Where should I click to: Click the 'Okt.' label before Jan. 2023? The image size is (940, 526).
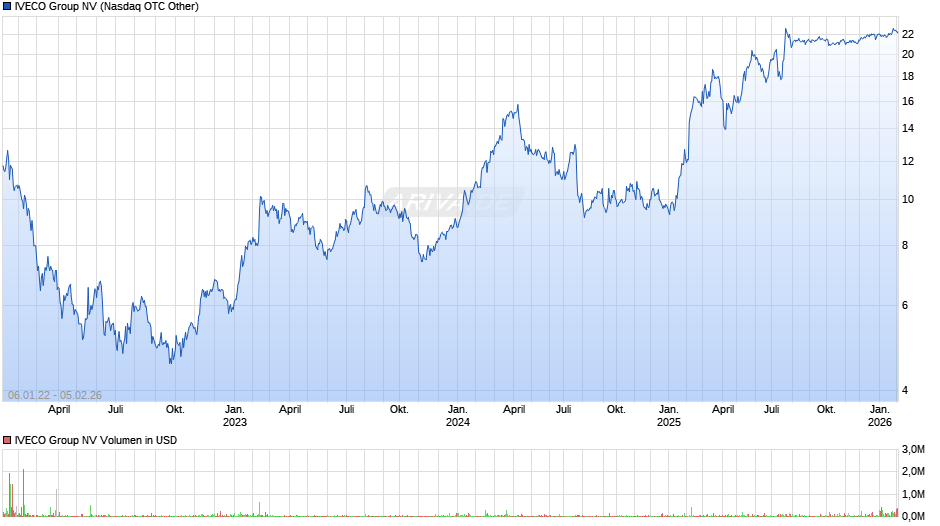175,410
